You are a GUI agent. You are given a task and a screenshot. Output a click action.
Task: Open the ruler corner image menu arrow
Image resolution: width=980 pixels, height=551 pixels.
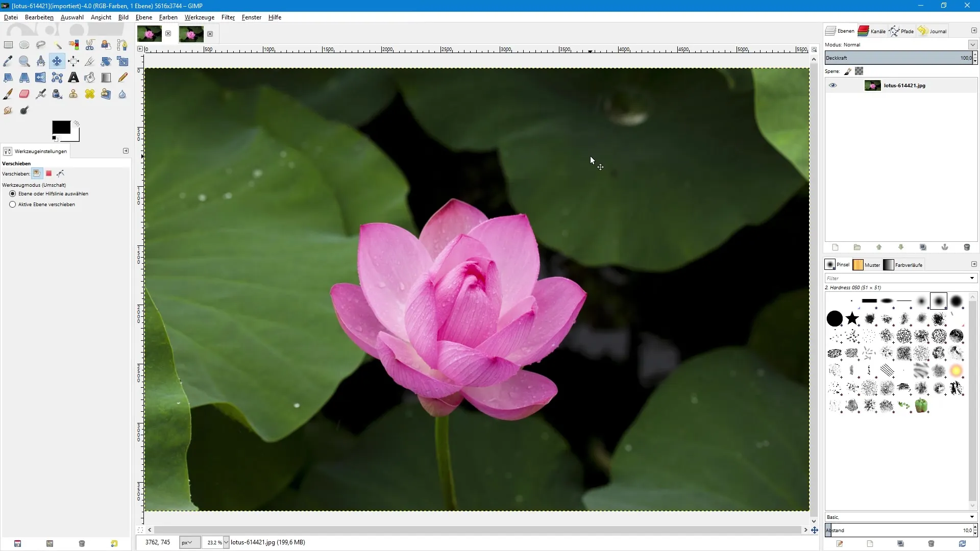(140, 49)
